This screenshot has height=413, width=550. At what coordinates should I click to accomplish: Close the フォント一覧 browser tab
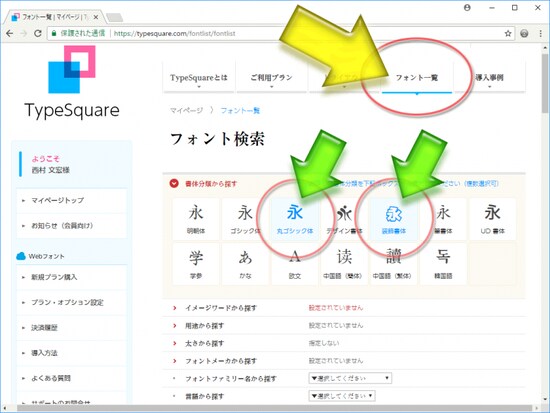coord(96,17)
